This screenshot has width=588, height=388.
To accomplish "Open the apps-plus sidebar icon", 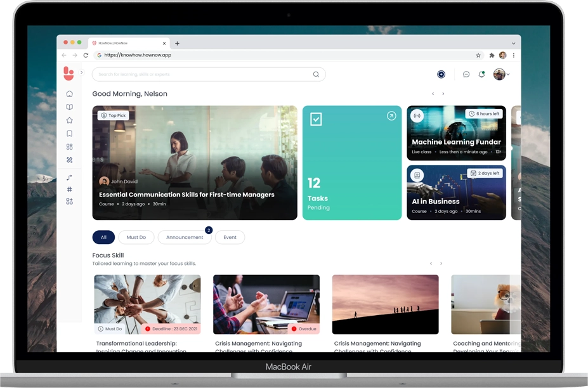I will coord(69,202).
